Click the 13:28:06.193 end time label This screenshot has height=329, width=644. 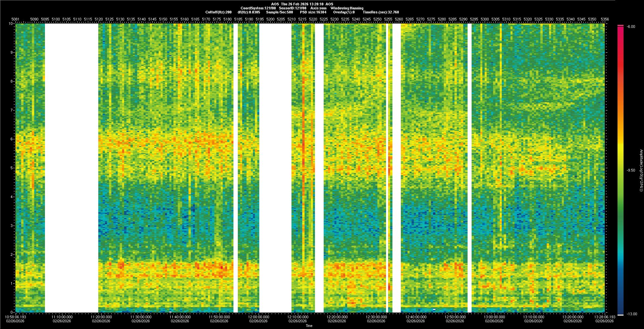click(604, 317)
